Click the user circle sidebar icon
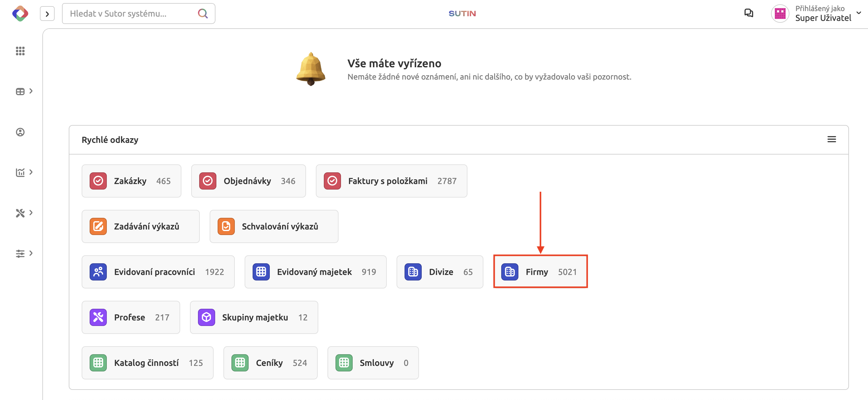 [20, 132]
